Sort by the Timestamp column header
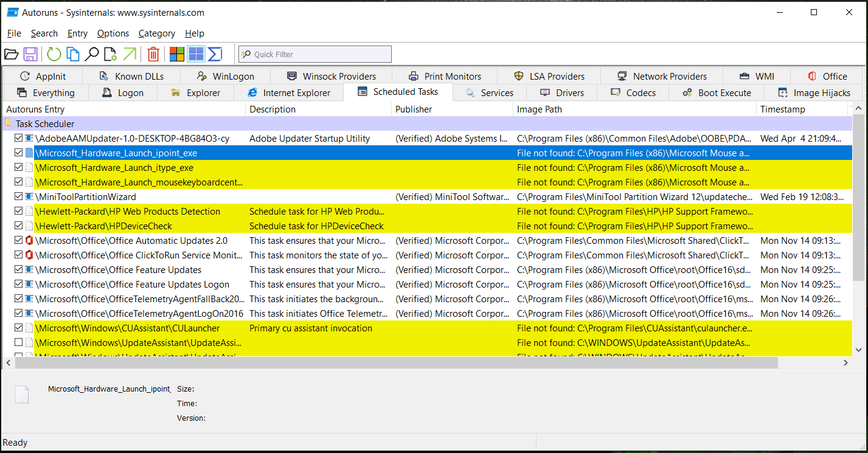 (802, 109)
